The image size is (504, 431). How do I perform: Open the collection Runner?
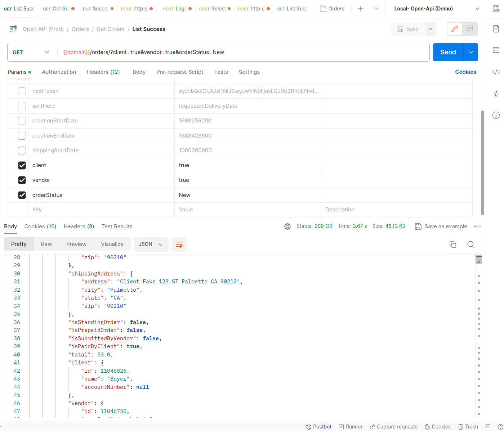[351, 427]
